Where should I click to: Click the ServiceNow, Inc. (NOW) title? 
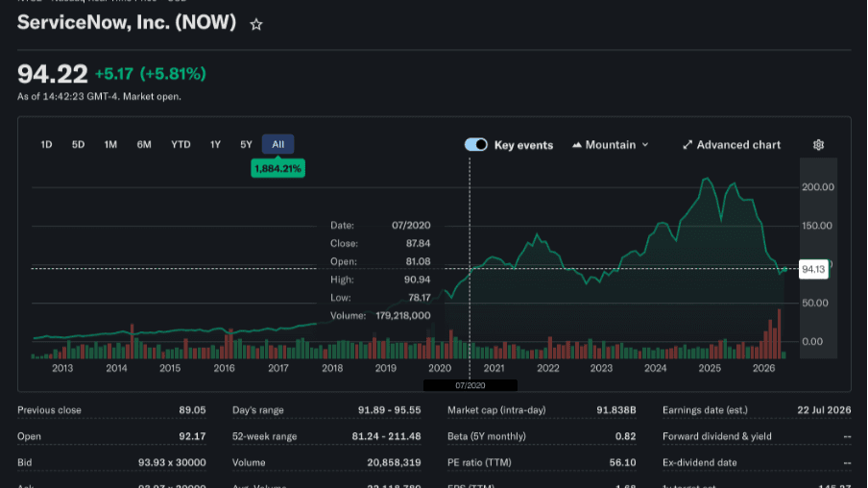tap(127, 23)
